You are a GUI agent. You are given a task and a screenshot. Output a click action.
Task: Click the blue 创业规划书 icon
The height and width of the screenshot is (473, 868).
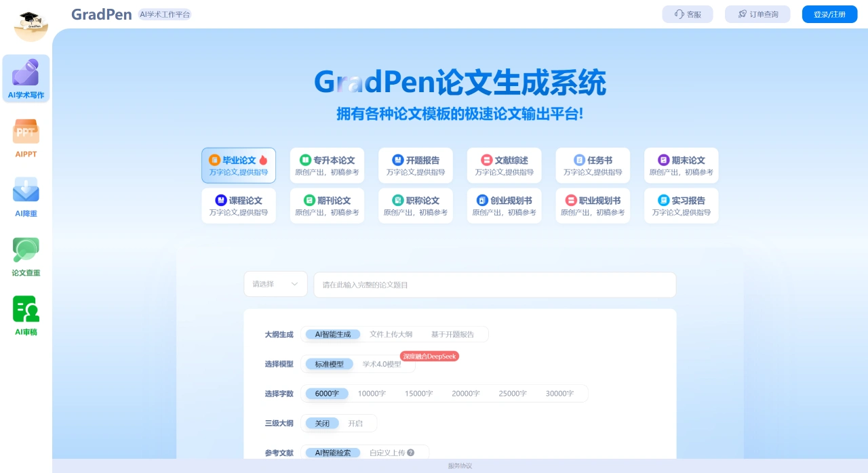pyautogui.click(x=482, y=201)
